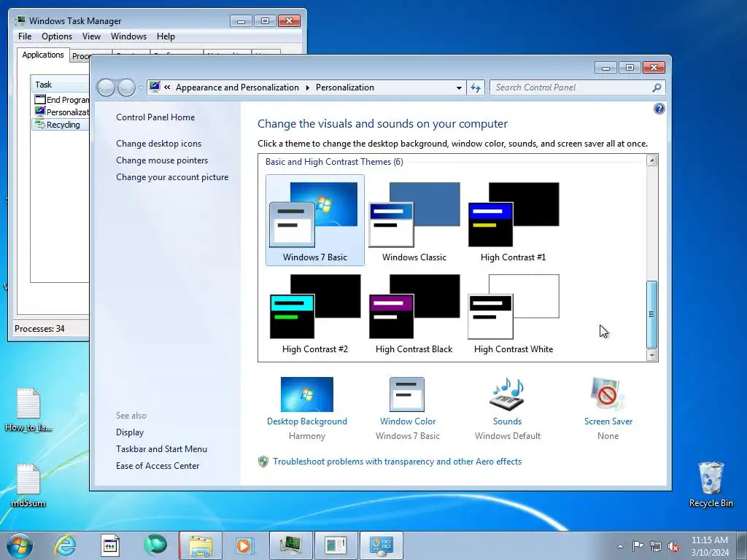Select Recycling task in Task Manager
The width and height of the screenshot is (747, 560).
coord(61,125)
